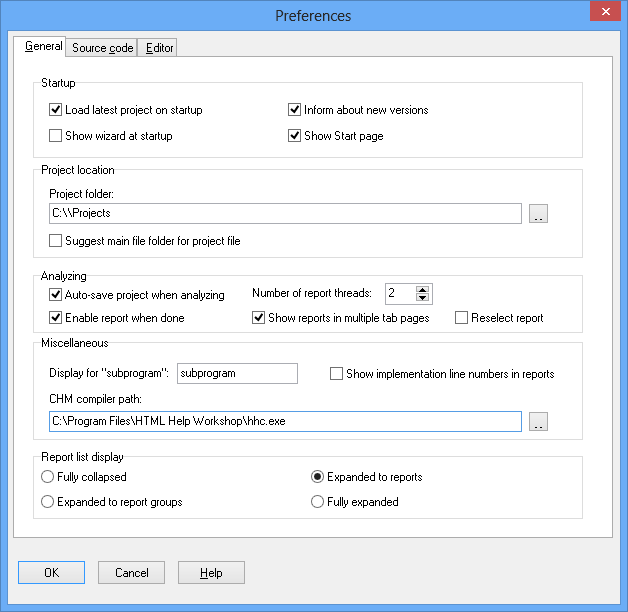Open Help for Preferences
Image resolution: width=628 pixels, height=612 pixels.
tap(211, 572)
